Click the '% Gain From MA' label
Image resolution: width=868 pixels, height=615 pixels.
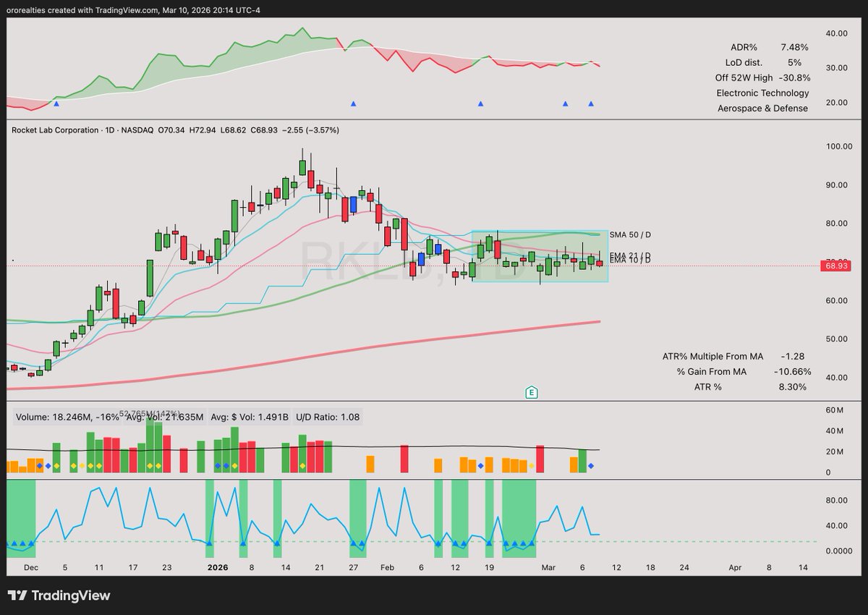[x=711, y=371]
